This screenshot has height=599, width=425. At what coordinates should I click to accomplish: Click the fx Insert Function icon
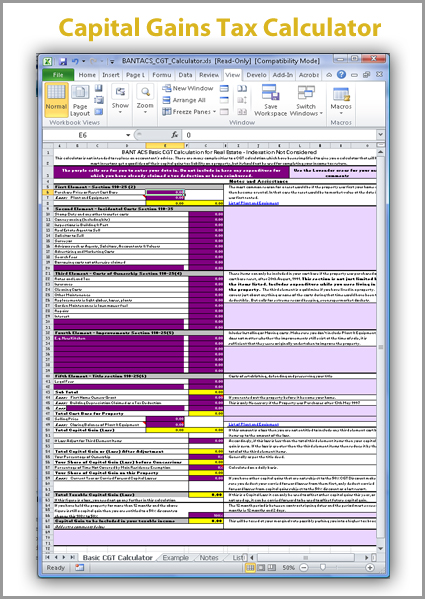point(175,135)
